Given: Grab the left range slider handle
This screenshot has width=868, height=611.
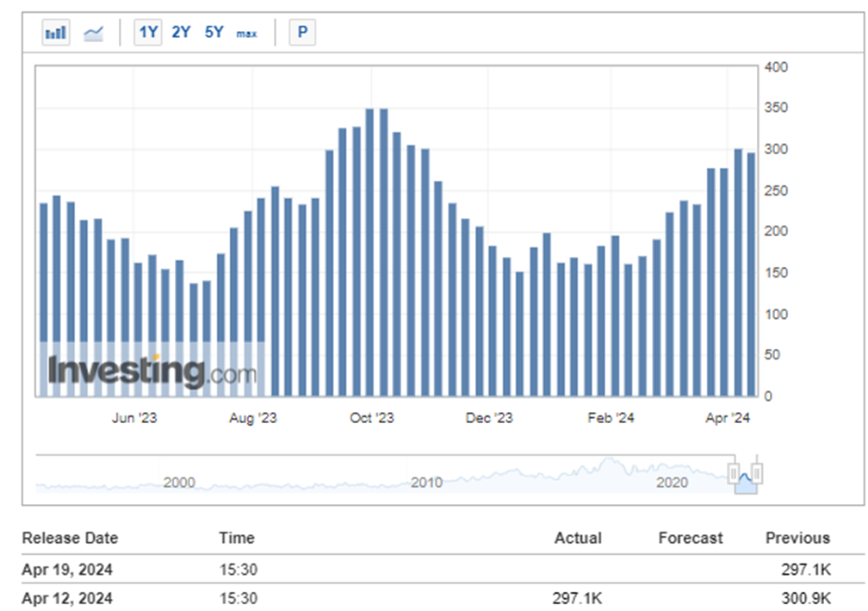Looking at the screenshot, I should point(734,474).
